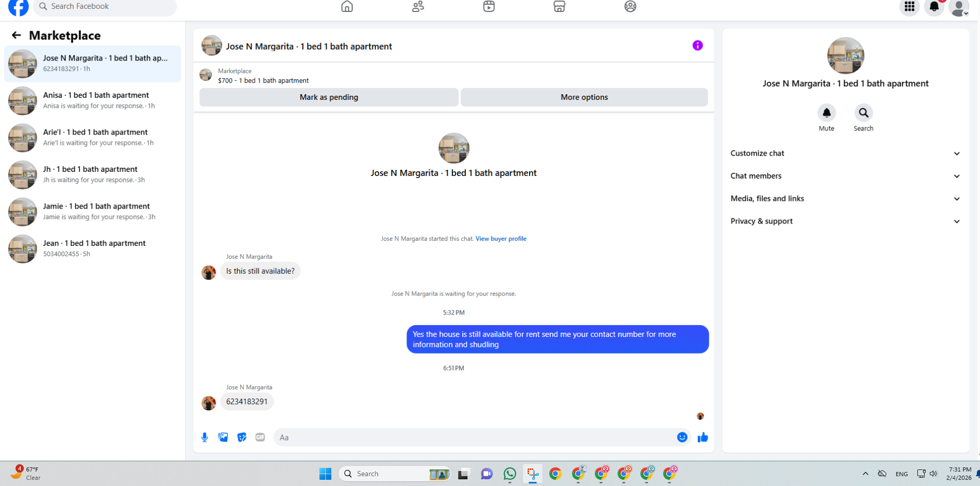Click the Windows taskbar Search box
The height and width of the screenshot is (486, 980).
(394, 474)
